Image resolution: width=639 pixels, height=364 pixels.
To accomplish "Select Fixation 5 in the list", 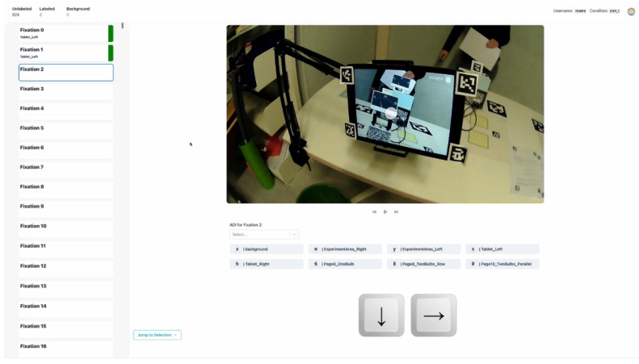I will pyautogui.click(x=66, y=131).
